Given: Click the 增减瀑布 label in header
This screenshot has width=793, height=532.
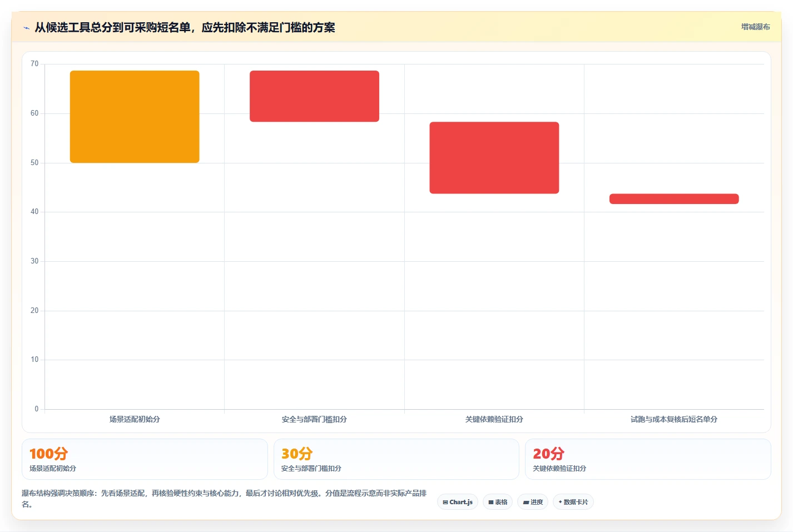Looking at the screenshot, I should (x=755, y=27).
